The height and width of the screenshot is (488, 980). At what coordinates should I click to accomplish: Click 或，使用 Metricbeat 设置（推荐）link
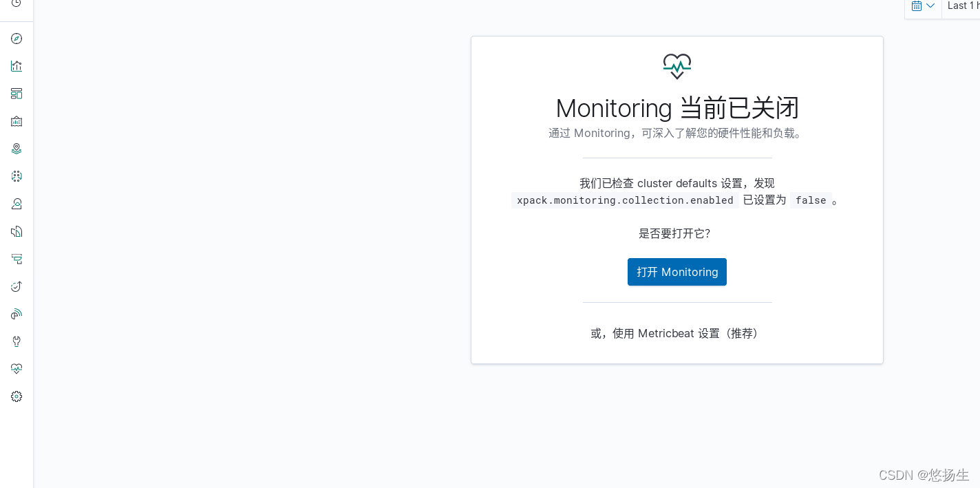[677, 333]
